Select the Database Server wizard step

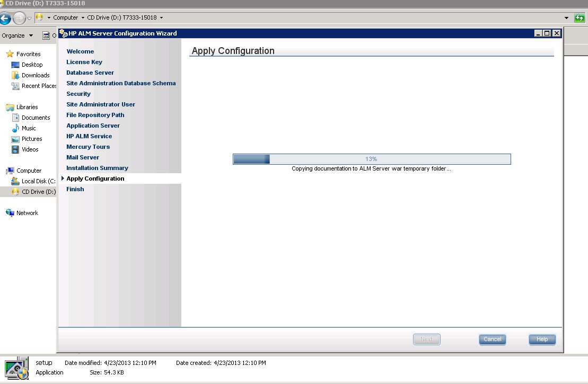tap(90, 73)
